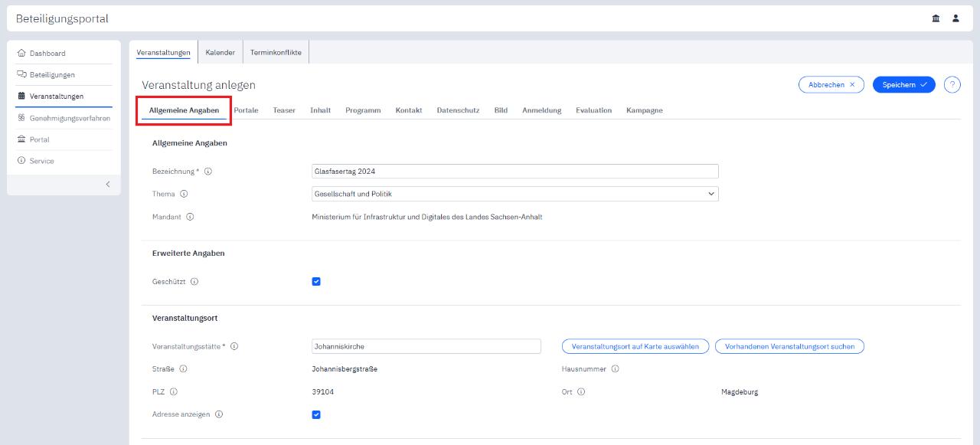
Task: Click the institution icon in the top bar
Action: (x=936, y=18)
